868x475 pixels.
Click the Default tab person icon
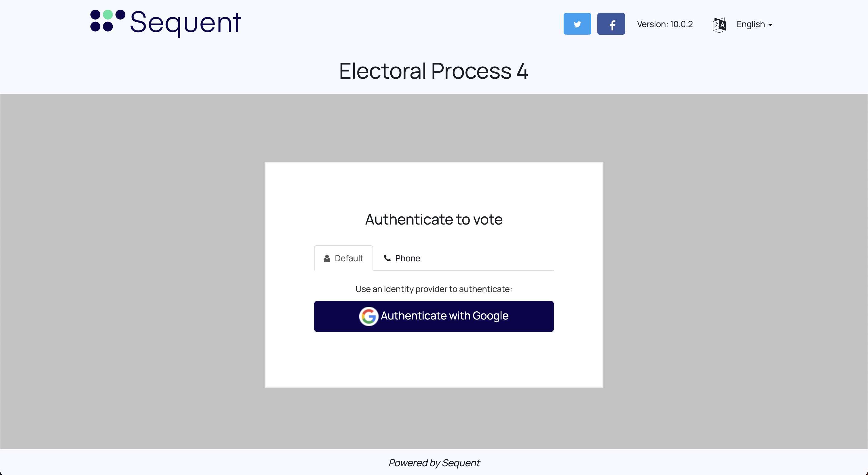326,258
